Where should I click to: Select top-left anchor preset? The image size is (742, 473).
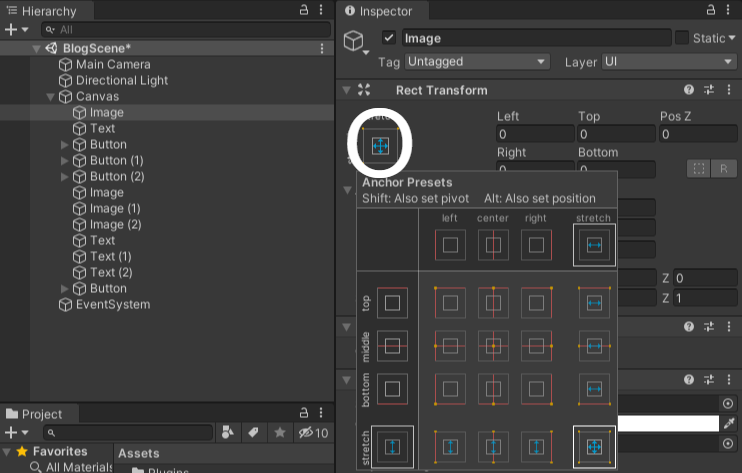(450, 303)
